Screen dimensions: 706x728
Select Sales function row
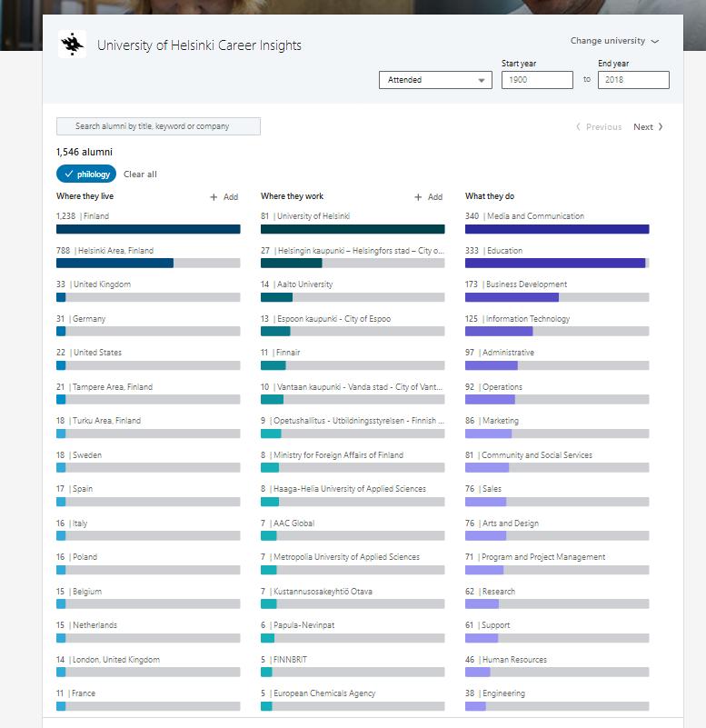[x=557, y=495]
